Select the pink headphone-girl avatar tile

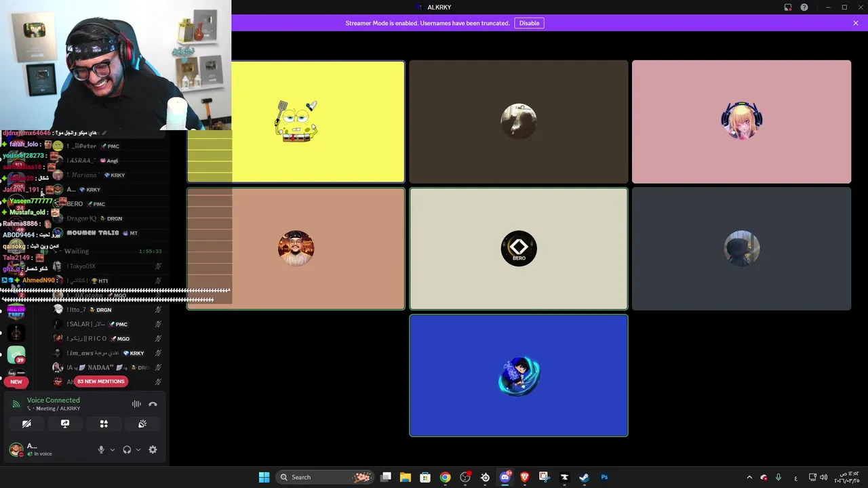coord(741,122)
